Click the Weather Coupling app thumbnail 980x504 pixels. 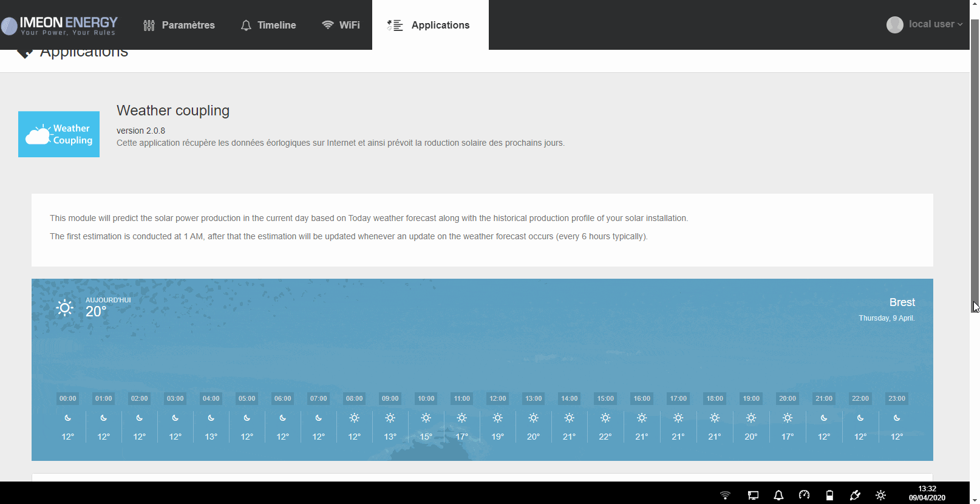(59, 134)
